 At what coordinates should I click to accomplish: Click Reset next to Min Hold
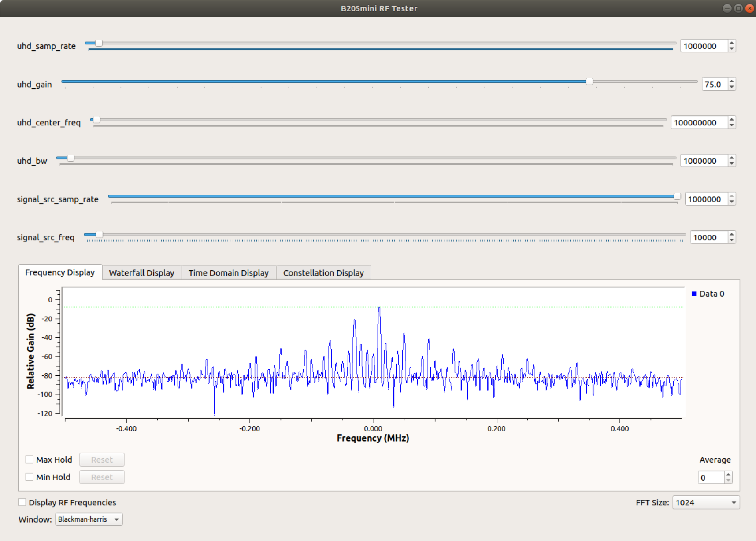(x=102, y=477)
